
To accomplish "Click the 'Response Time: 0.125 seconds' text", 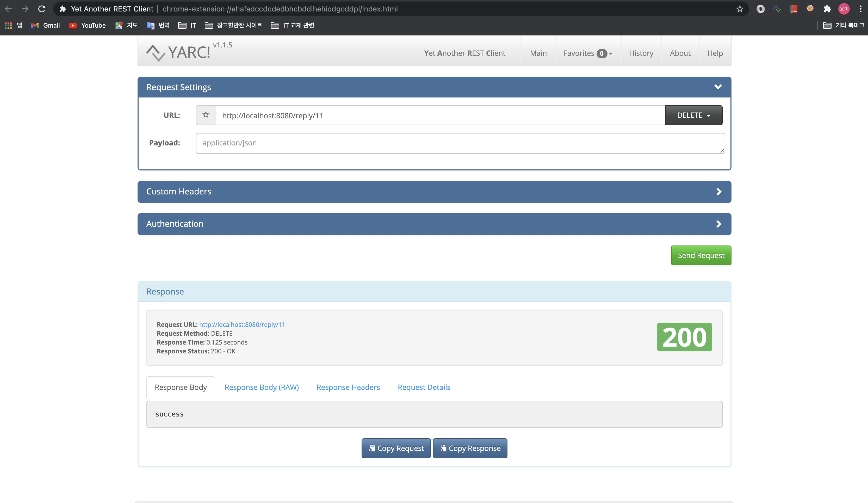I will 202,342.
